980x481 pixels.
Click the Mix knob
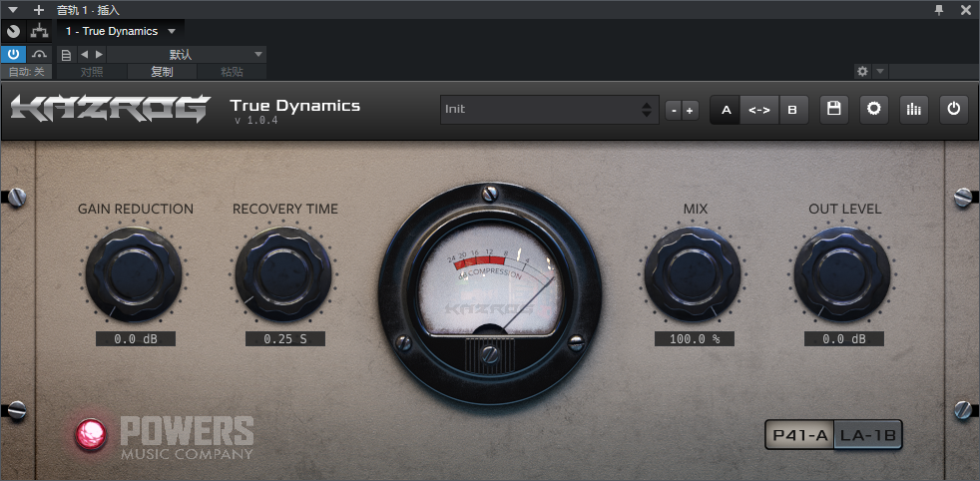click(x=694, y=274)
